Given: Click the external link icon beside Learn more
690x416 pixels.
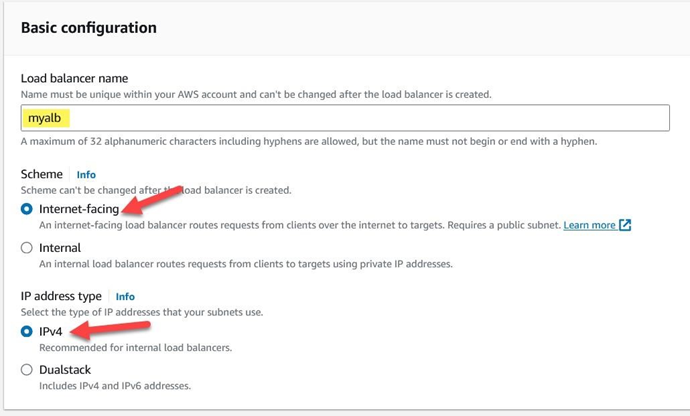Looking at the screenshot, I should [625, 225].
